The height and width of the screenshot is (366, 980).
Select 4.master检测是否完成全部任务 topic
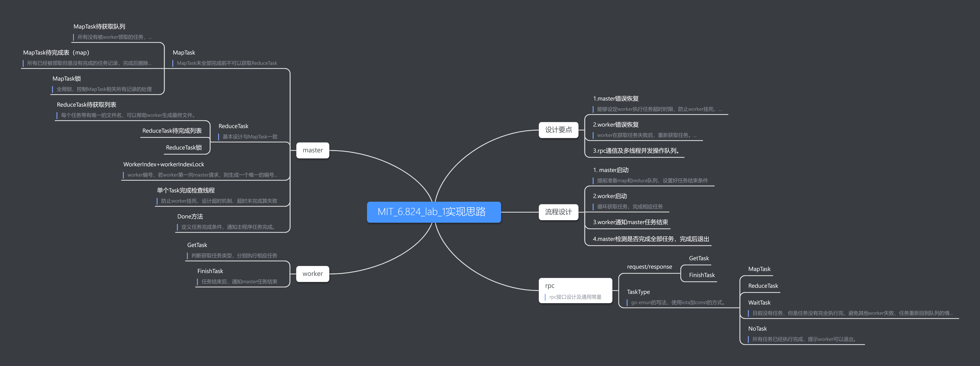(x=650, y=239)
